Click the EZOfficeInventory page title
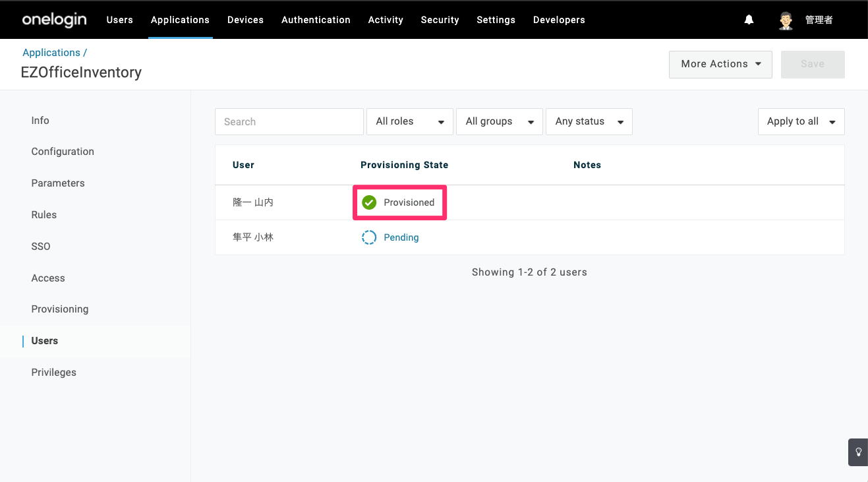 (x=81, y=73)
